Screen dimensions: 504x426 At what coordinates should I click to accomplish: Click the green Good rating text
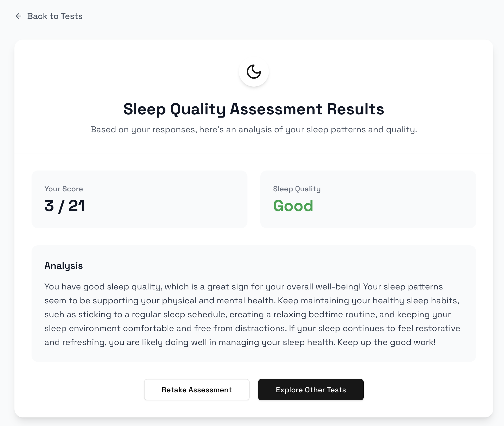point(293,206)
